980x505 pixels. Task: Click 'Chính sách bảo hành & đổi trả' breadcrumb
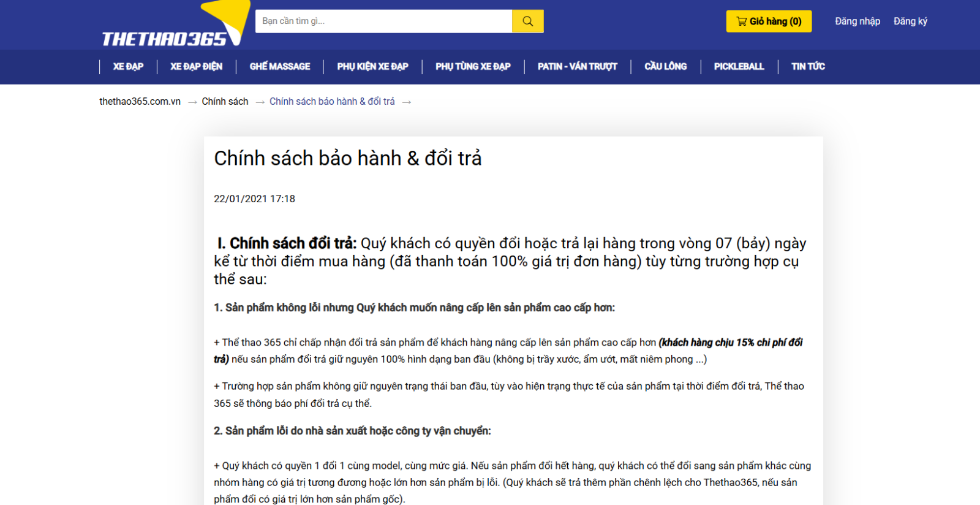click(x=332, y=102)
